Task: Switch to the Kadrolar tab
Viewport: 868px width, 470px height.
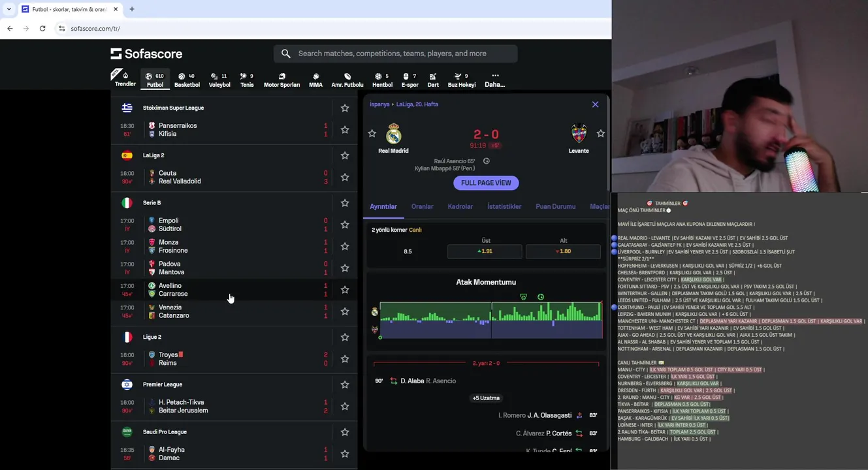Action: coord(460,206)
